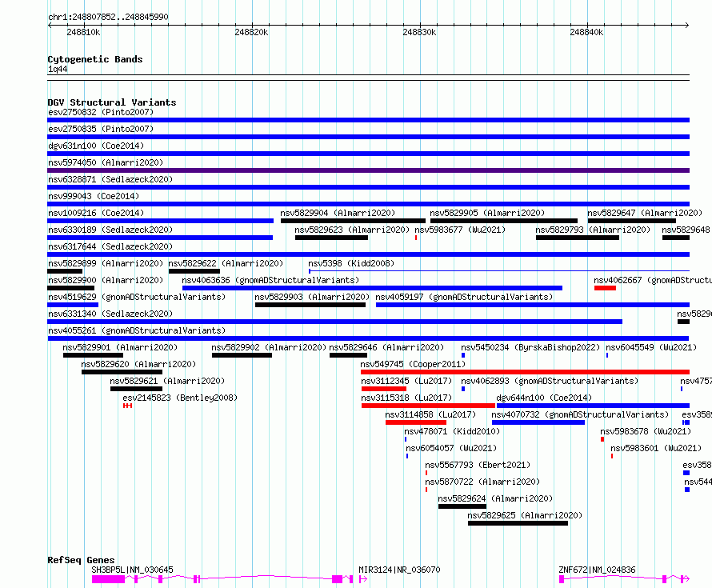712x588 pixels.
Task: Select nsv4062893 gnomAD blue marker
Action: [463, 389]
